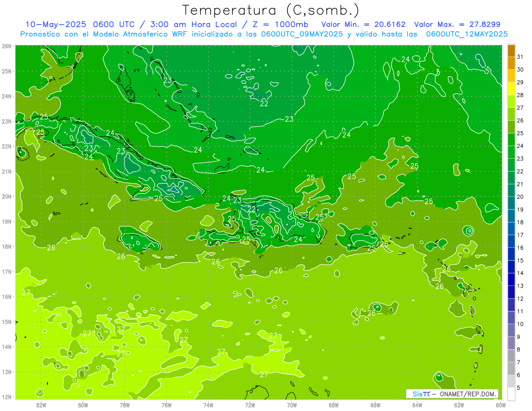Click the '82W' longitude axis label
Image resolution: width=532 pixels, height=411 pixels.
(x=41, y=404)
